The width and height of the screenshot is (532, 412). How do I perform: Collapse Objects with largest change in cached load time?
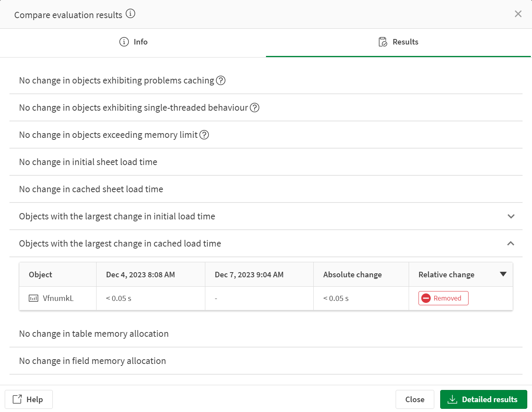tap(511, 243)
